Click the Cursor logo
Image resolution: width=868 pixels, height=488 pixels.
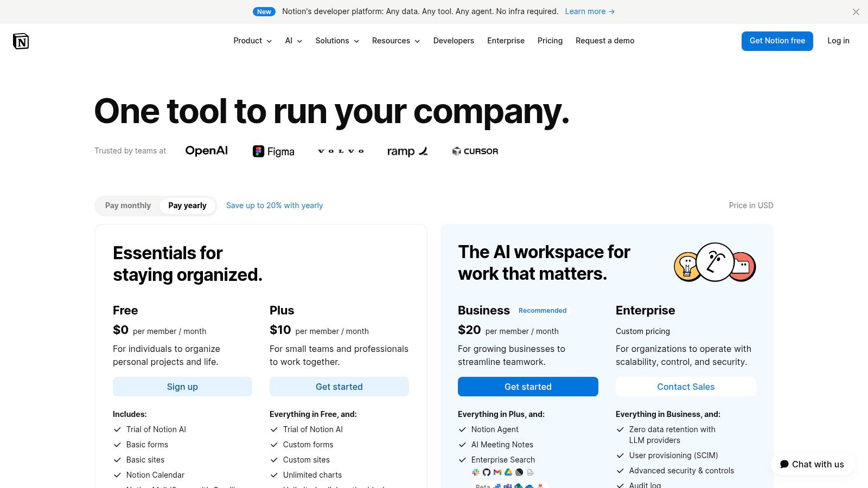tap(475, 151)
